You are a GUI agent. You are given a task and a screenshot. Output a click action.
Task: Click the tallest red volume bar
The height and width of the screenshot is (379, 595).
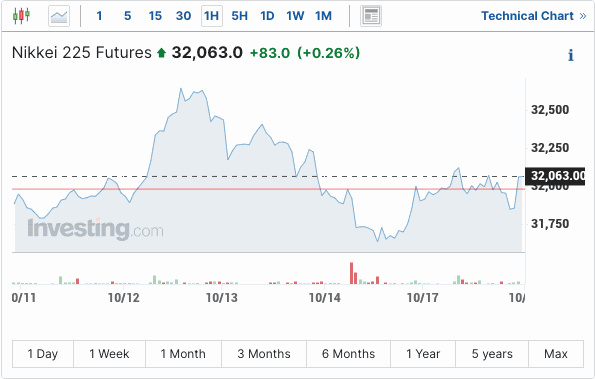pyautogui.click(x=351, y=273)
